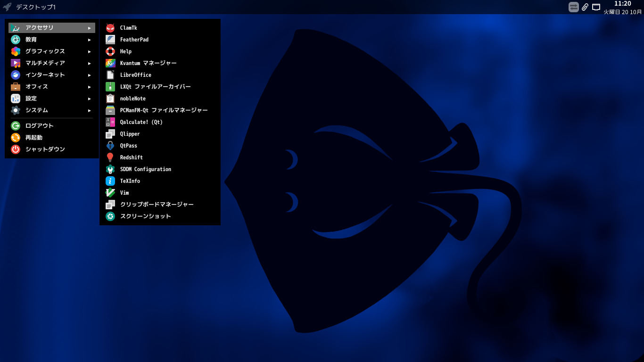Viewport: 644px width, 362px height.
Task: Expand the 設定 submenu arrow
Action: pyautogui.click(x=89, y=99)
